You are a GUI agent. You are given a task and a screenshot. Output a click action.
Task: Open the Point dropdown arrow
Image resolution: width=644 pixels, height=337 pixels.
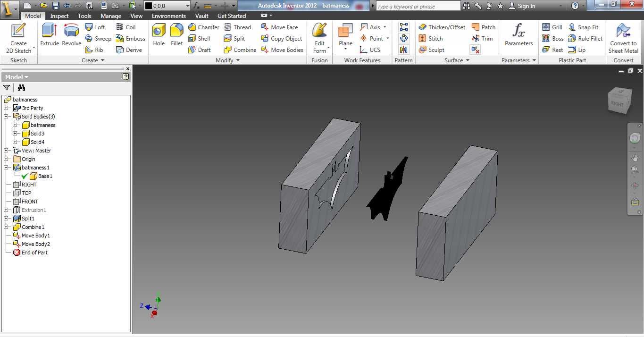[x=388, y=39]
